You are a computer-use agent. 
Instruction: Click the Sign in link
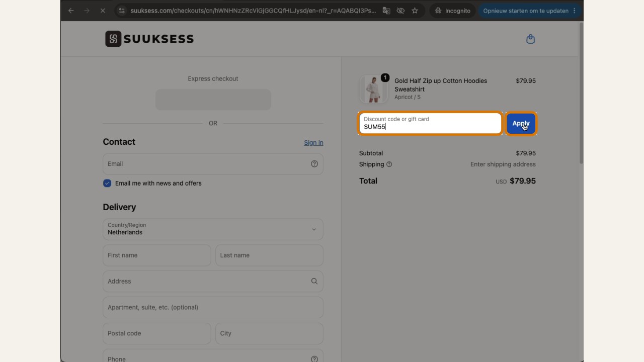click(313, 143)
